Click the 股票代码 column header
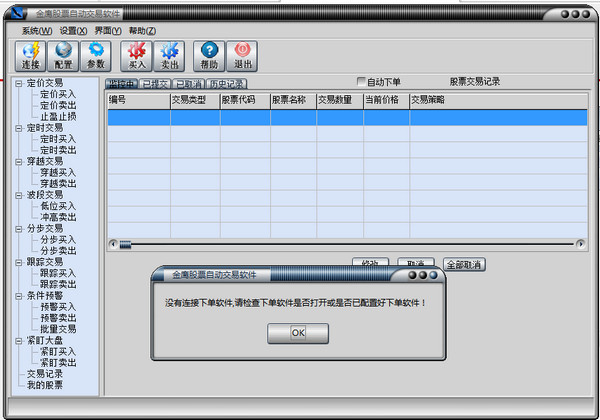 pos(245,101)
